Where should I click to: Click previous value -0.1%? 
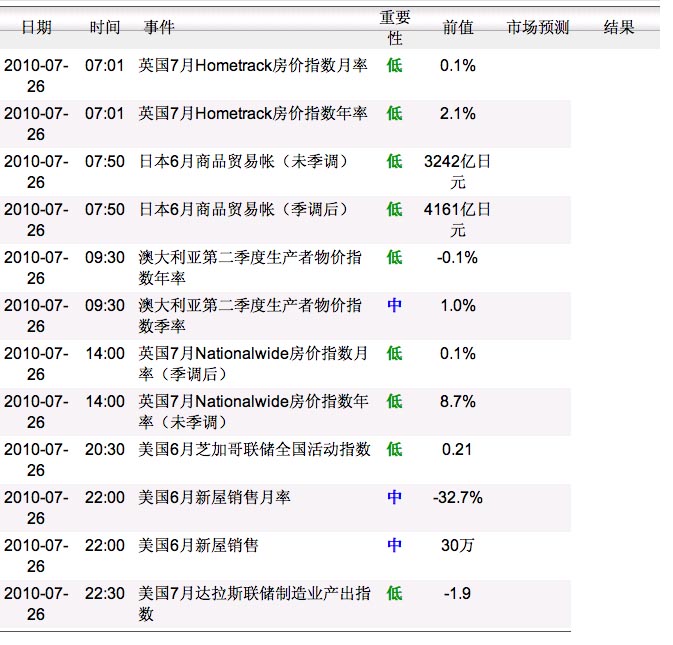tap(458, 258)
